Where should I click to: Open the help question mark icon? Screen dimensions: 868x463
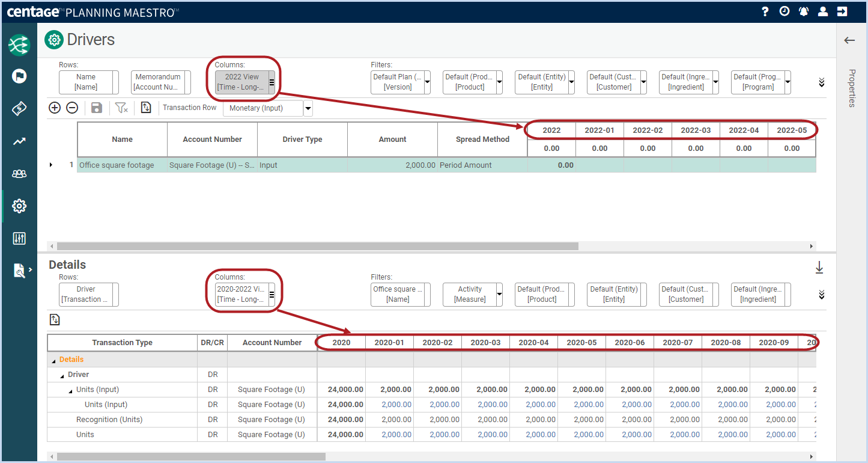tap(765, 11)
